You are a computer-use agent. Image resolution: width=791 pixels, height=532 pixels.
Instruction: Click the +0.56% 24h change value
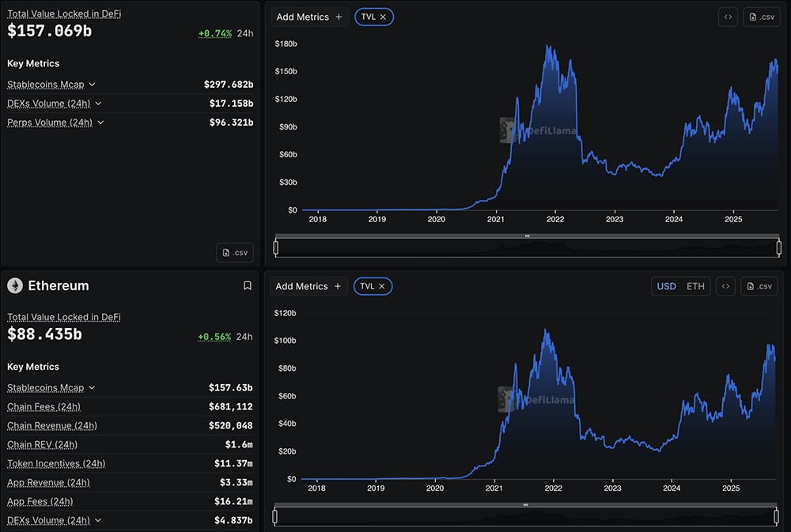214,336
